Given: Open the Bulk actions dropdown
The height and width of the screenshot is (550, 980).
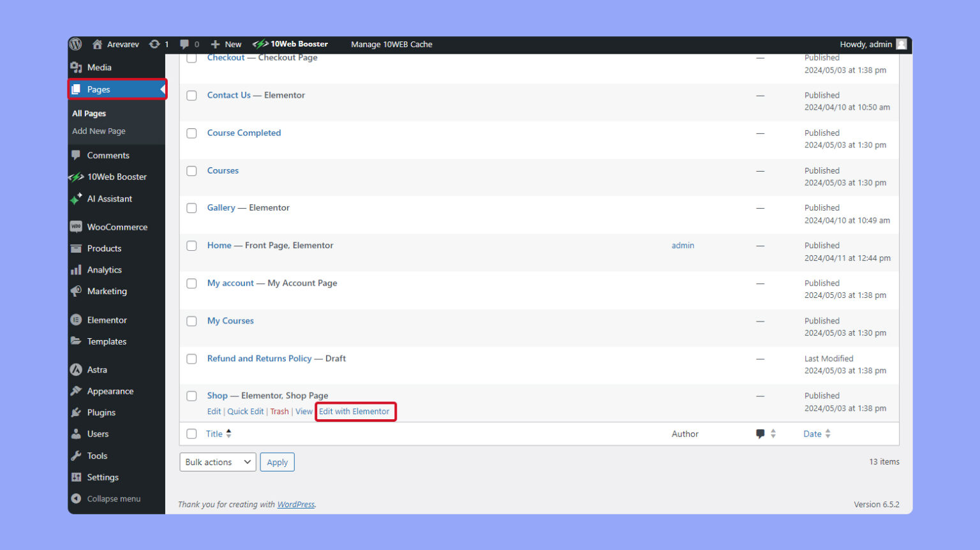Looking at the screenshot, I should click(218, 461).
